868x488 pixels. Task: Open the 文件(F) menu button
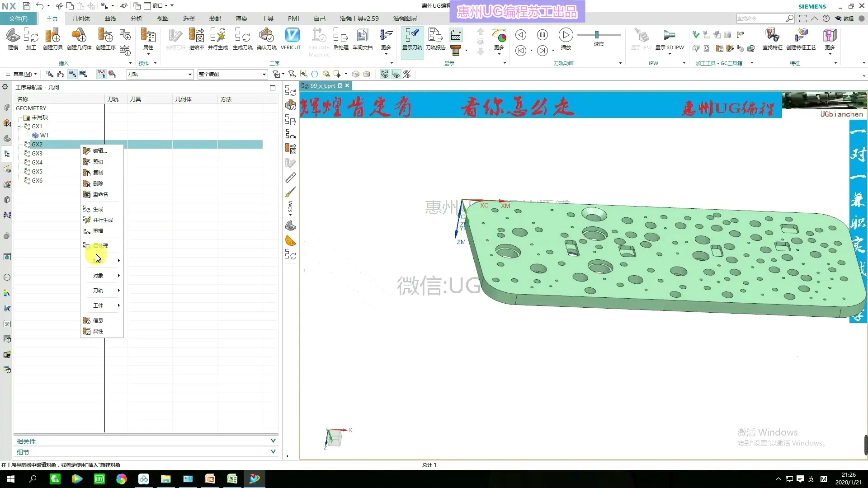click(x=18, y=19)
